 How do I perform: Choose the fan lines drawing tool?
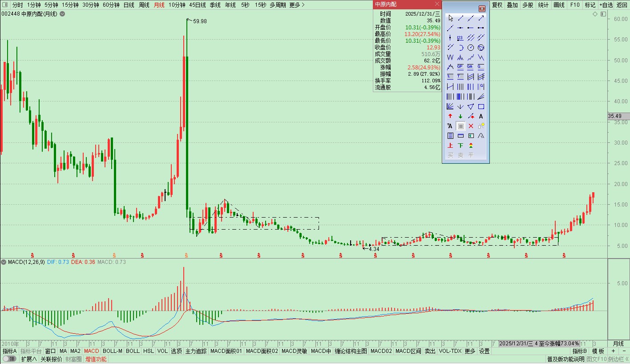[450, 106]
